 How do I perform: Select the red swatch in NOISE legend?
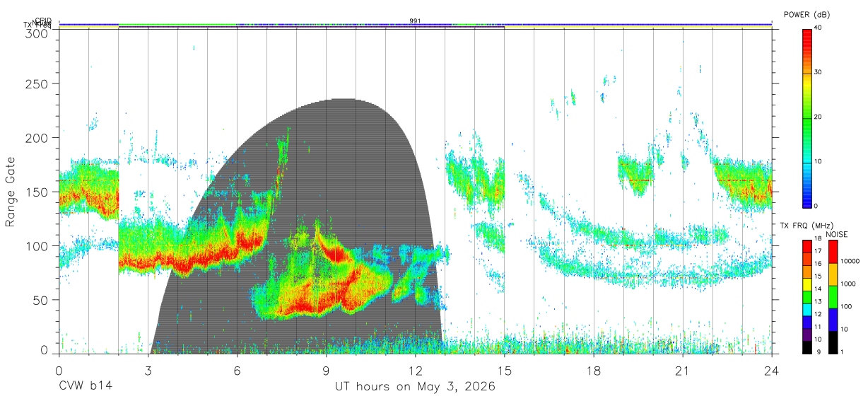833,251
